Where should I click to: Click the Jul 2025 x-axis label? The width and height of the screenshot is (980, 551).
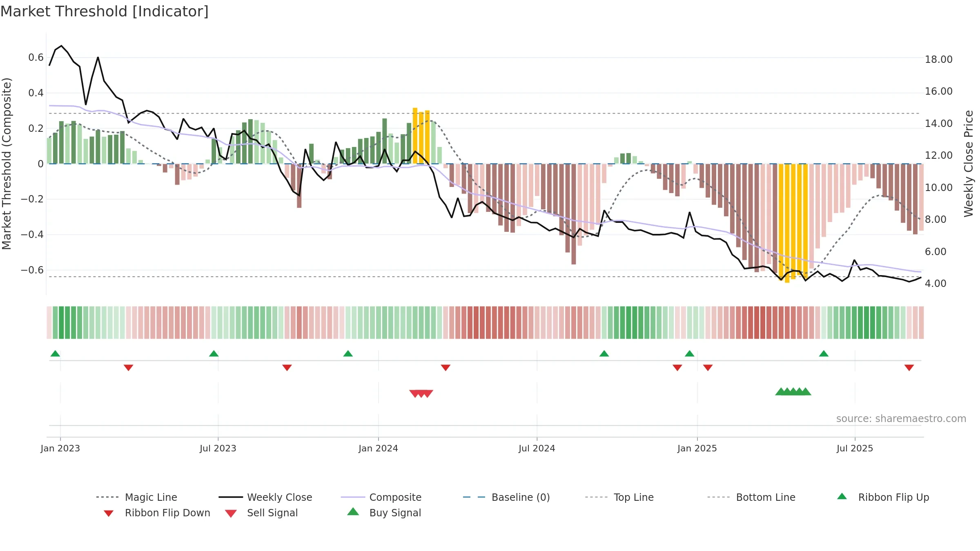[x=855, y=448]
